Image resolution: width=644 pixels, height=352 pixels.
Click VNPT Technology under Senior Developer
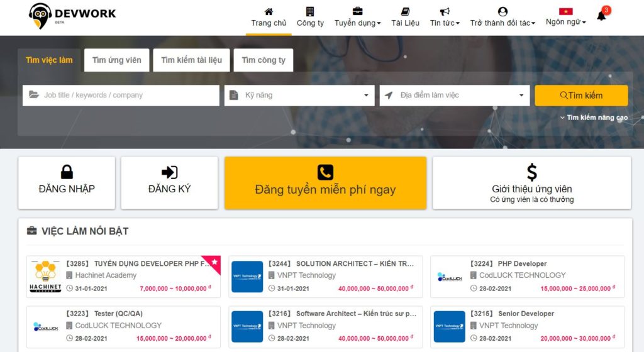point(508,326)
